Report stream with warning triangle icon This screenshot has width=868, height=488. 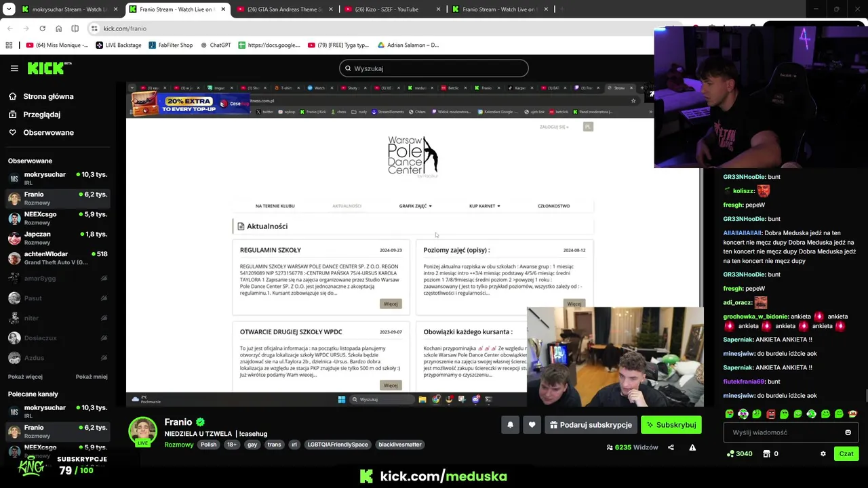pos(692,447)
